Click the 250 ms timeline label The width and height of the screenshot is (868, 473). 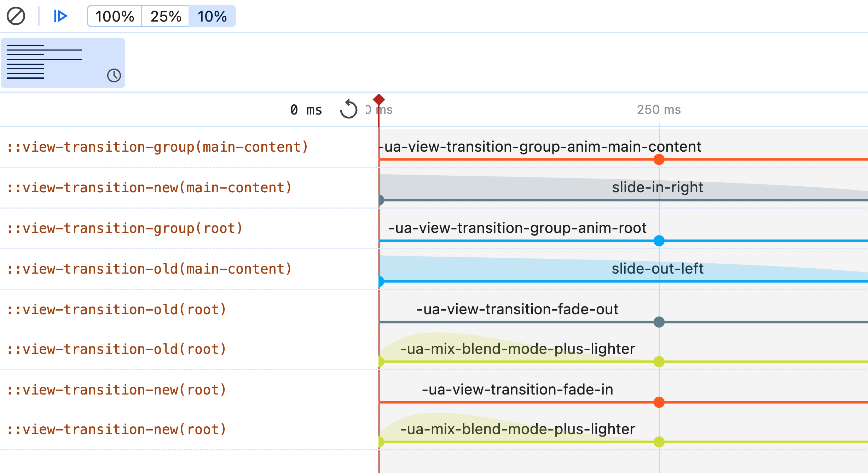pyautogui.click(x=659, y=110)
